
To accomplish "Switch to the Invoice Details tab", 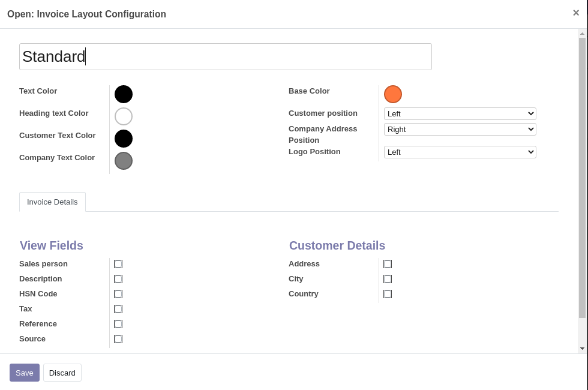I will pos(52,202).
